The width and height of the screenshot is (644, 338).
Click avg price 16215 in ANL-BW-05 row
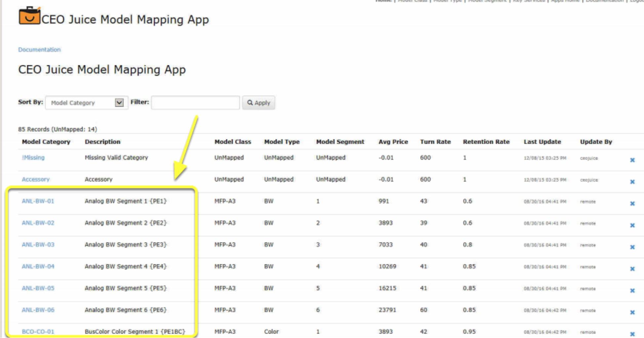(x=387, y=288)
